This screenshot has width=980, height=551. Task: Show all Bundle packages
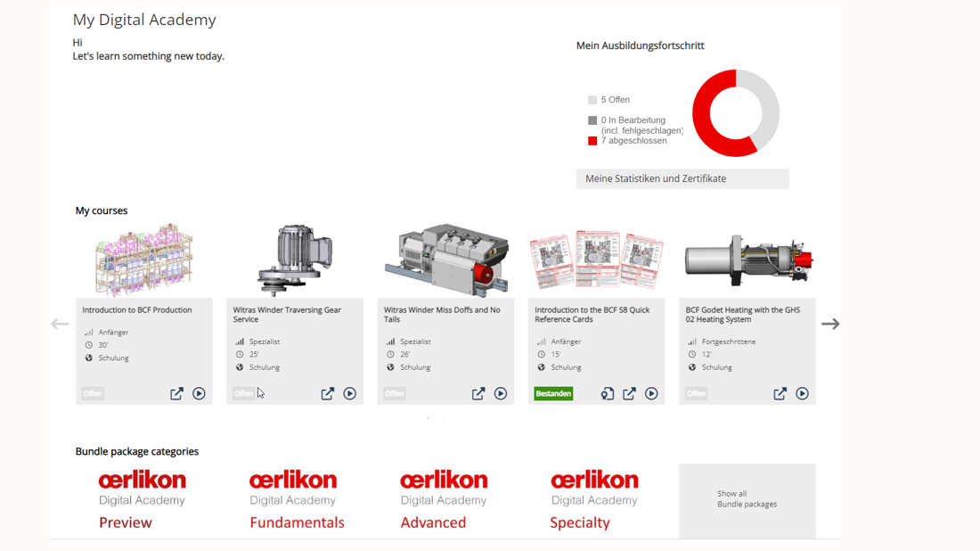[747, 499]
